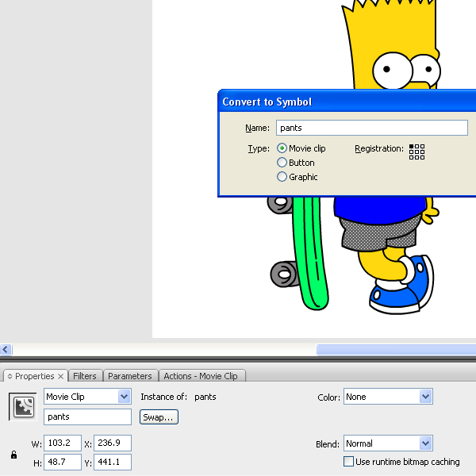The height and width of the screenshot is (476, 476).
Task: Close the Properties panel tab
Action: click(x=61, y=376)
